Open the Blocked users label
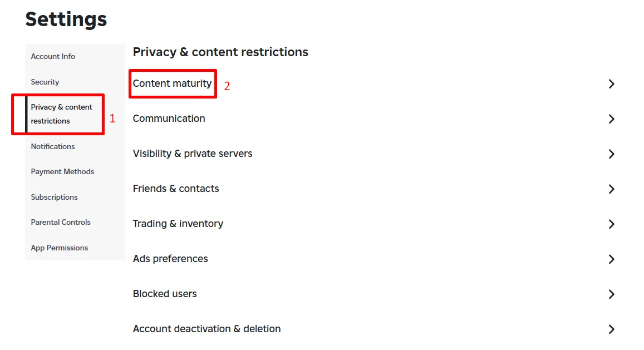The height and width of the screenshot is (350, 644). click(x=165, y=294)
